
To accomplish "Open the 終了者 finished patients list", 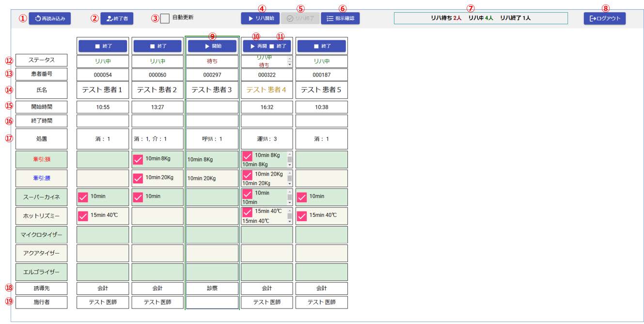I will (117, 19).
